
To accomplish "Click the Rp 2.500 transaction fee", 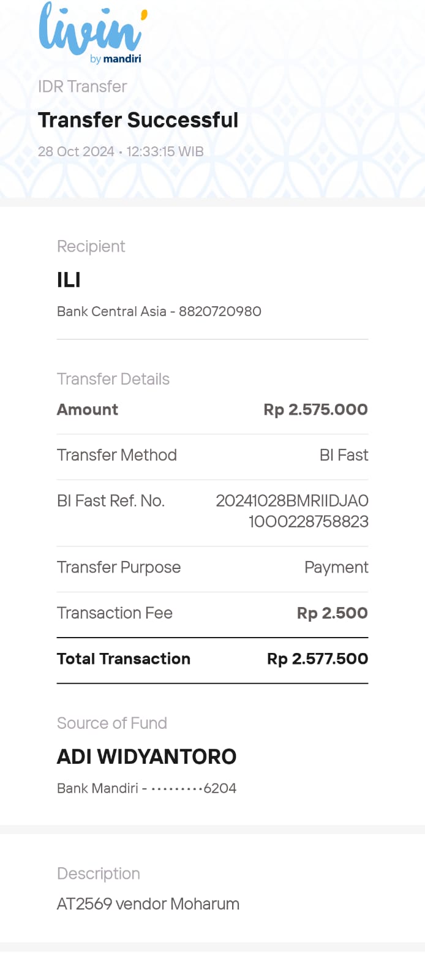I will pyautogui.click(x=332, y=613).
